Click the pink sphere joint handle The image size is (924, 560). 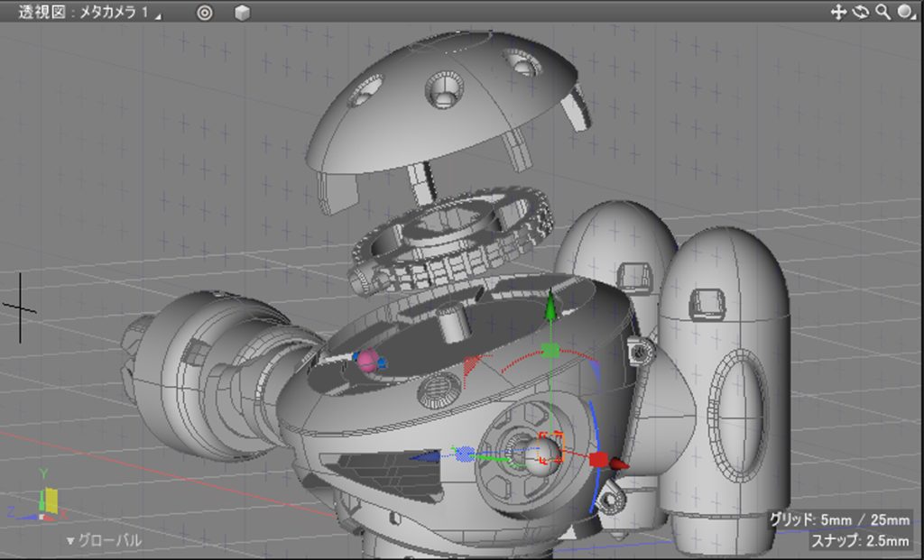pos(366,361)
